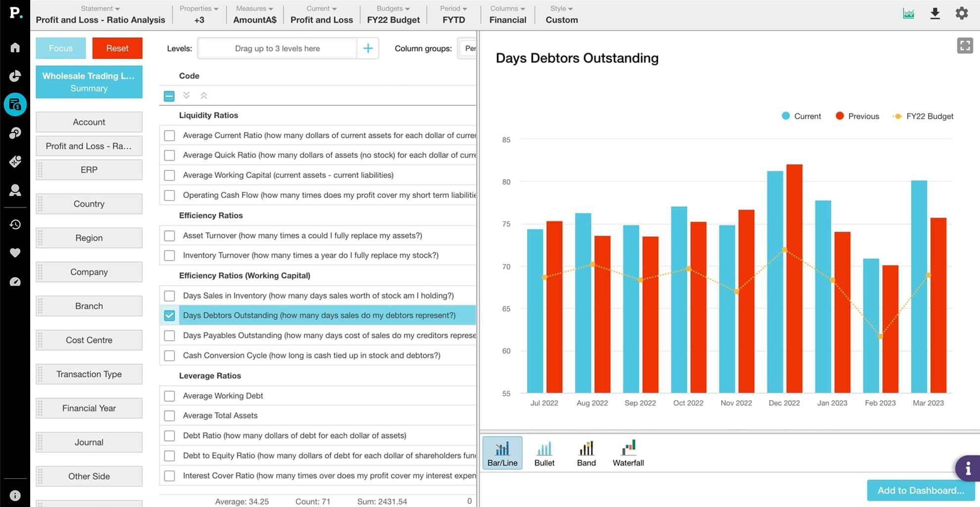Expand all rows with double-down chevron
Image resolution: width=980 pixels, height=507 pixels.
pos(187,96)
